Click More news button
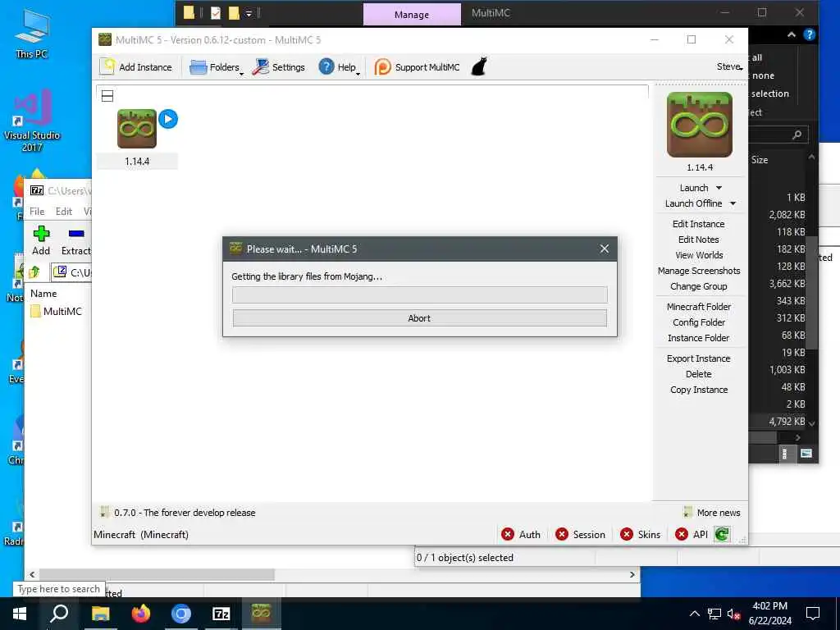The width and height of the screenshot is (840, 630). click(x=713, y=513)
